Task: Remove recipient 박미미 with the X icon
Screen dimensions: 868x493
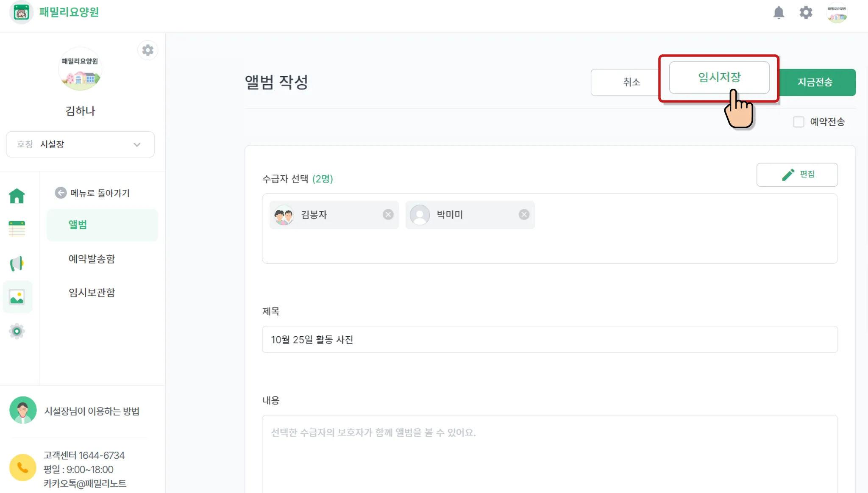Action: coord(524,215)
